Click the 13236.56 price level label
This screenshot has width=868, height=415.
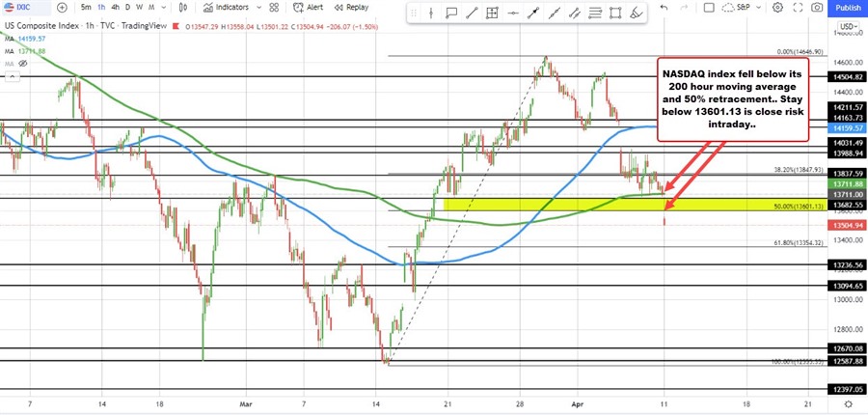point(848,264)
